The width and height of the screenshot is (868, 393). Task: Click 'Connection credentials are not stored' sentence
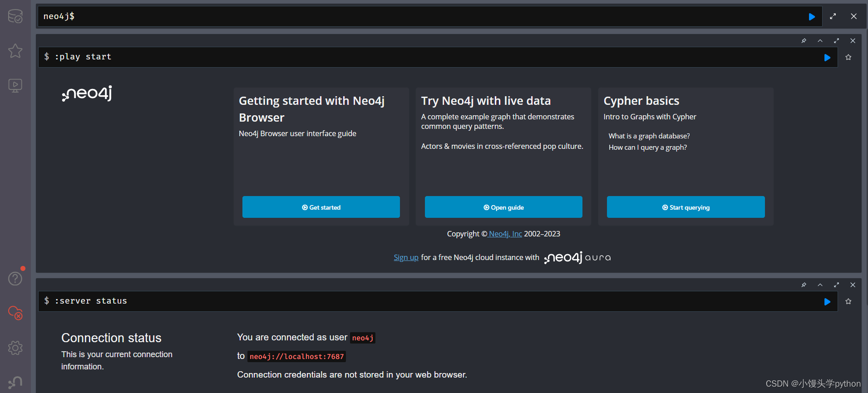point(352,374)
